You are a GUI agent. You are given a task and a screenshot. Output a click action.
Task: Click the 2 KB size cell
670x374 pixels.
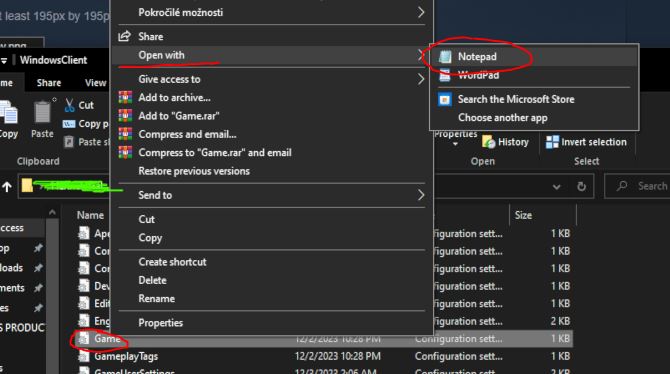coord(560,321)
